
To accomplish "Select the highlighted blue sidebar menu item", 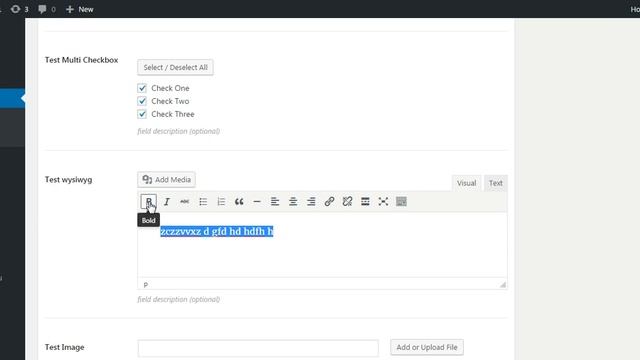I will tap(12, 98).
